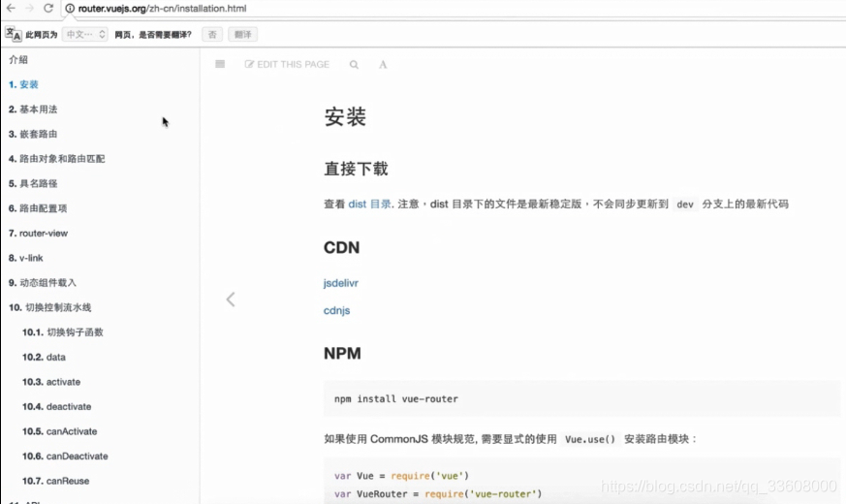Open font settings with the A icon
This screenshot has width=846, height=504.
click(383, 65)
